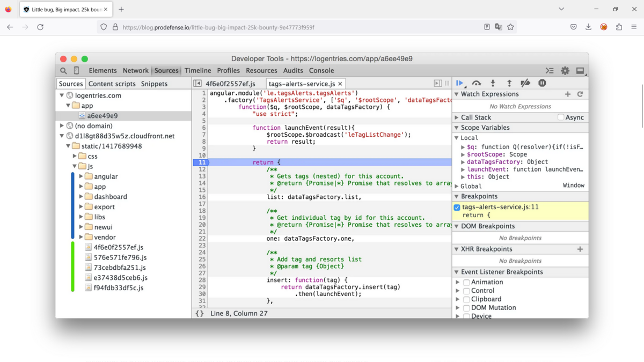
Task: Switch to the Network panel
Action: coord(135,70)
